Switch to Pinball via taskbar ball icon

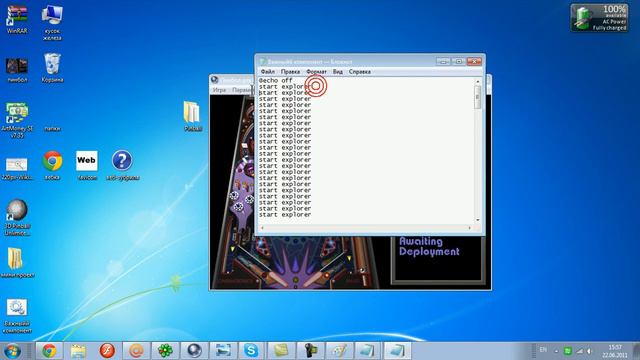point(194,351)
